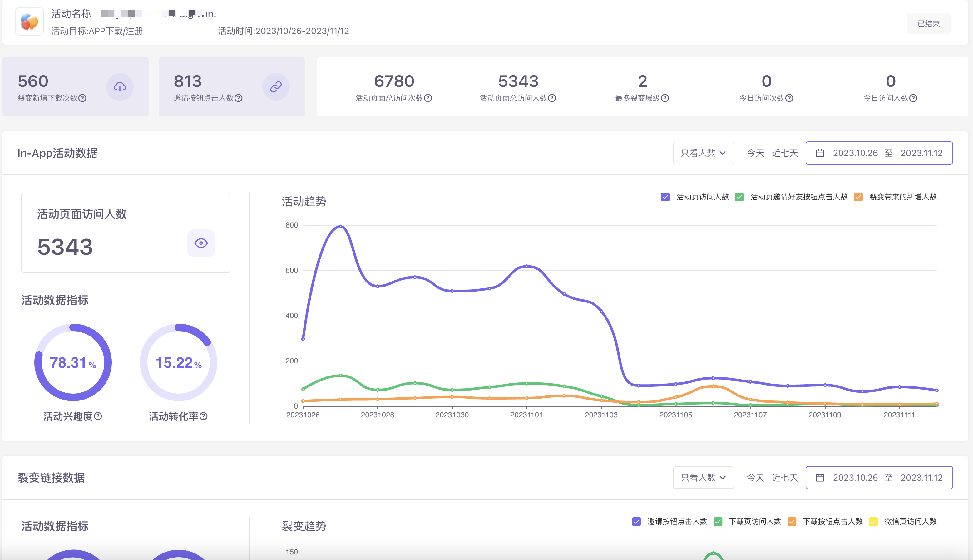Image resolution: width=973 pixels, height=560 pixels.
Task: Click the download icon on the 560 card
Action: pos(120,86)
